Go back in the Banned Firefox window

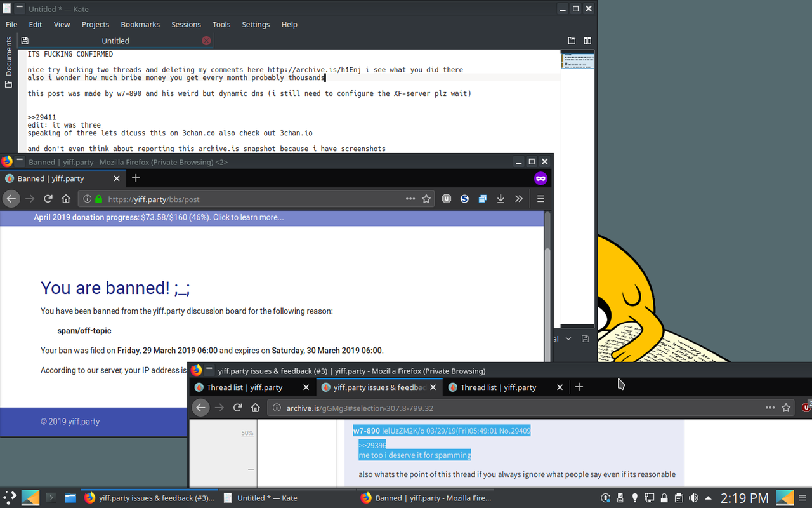click(x=11, y=199)
